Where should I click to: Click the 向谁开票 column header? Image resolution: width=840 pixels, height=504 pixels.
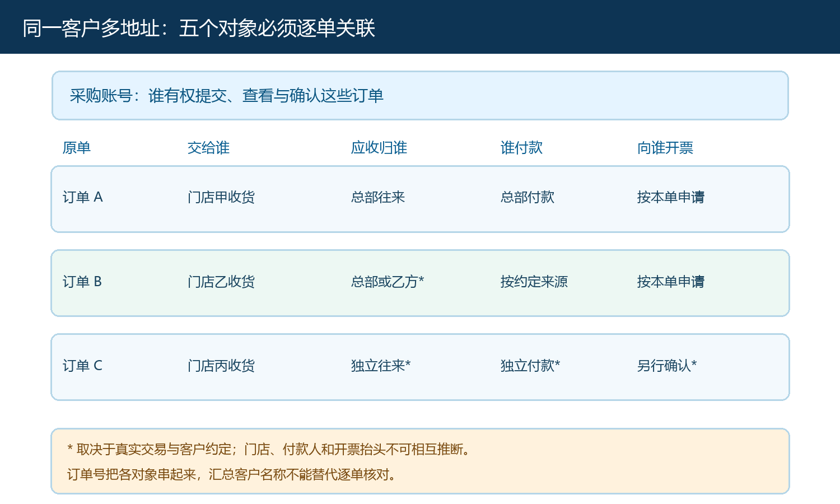[665, 148]
